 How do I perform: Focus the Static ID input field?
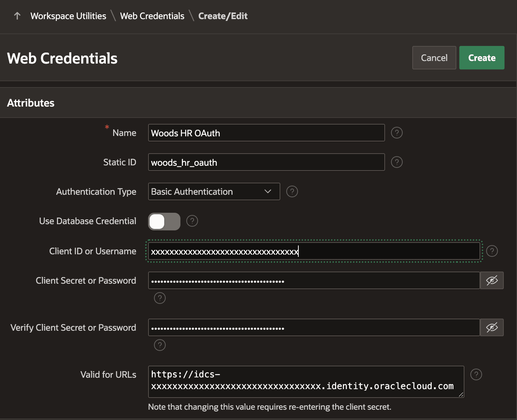266,162
